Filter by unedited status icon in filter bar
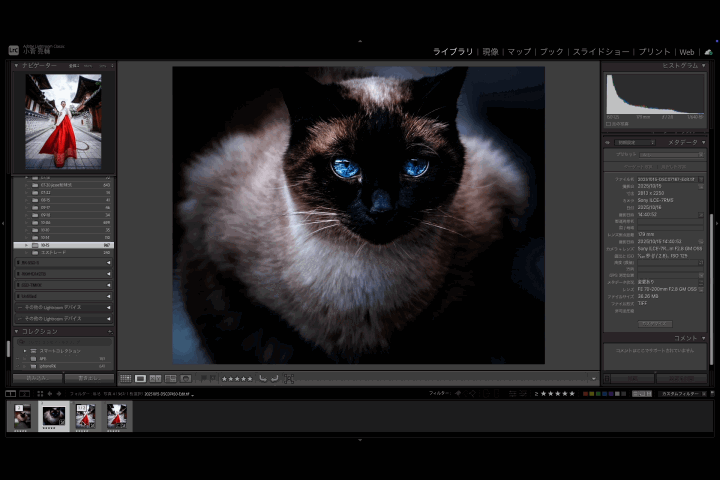720x480 pixels. 523,394
